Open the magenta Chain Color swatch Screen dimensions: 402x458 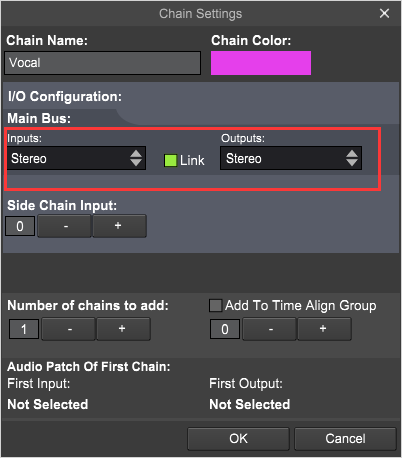click(x=261, y=63)
